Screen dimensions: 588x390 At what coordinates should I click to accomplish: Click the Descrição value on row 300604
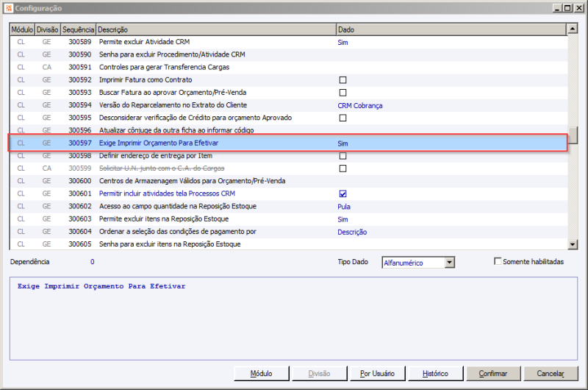352,232
